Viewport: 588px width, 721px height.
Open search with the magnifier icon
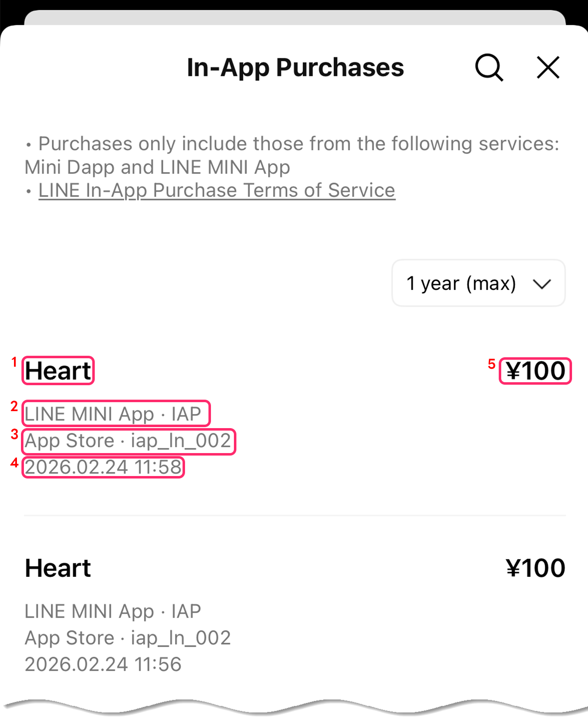pos(489,67)
